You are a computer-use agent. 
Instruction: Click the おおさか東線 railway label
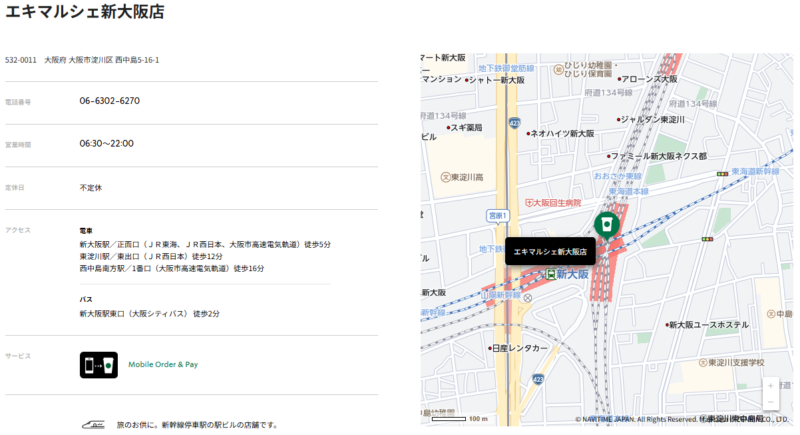(617, 176)
